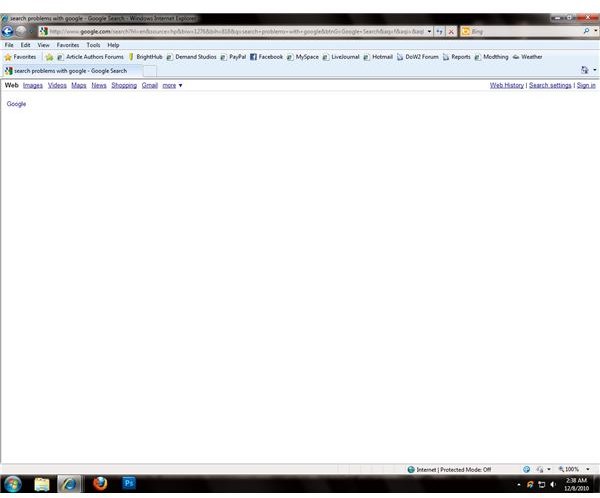
Task: Open the Favorites menu
Action: point(68,45)
